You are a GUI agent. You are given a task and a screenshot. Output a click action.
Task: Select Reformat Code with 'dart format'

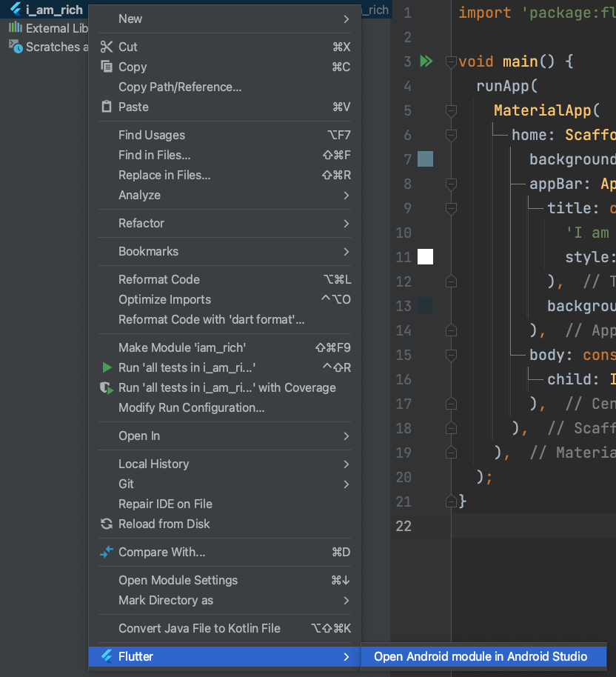coord(224,319)
